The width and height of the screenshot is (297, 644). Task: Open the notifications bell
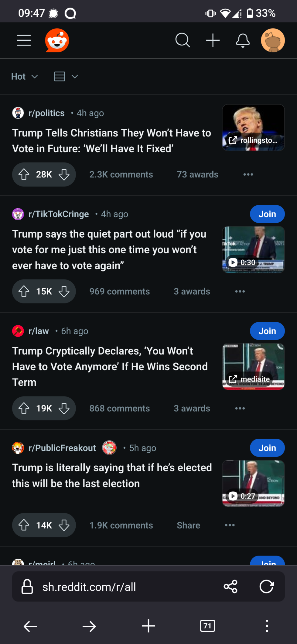(x=243, y=40)
